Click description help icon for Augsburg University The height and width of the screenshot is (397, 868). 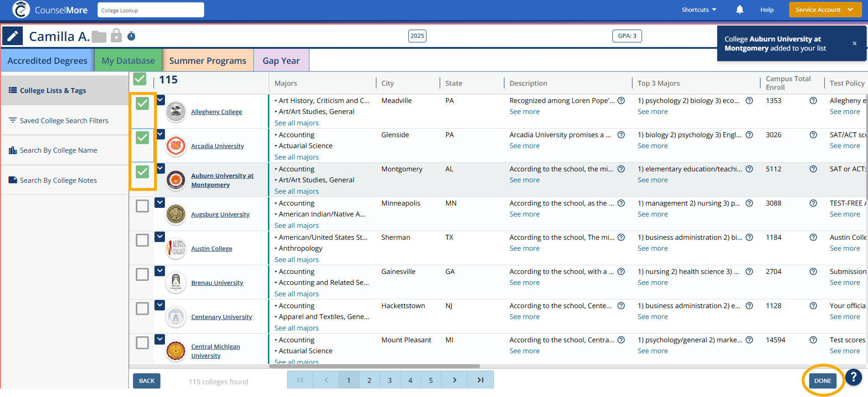[621, 203]
